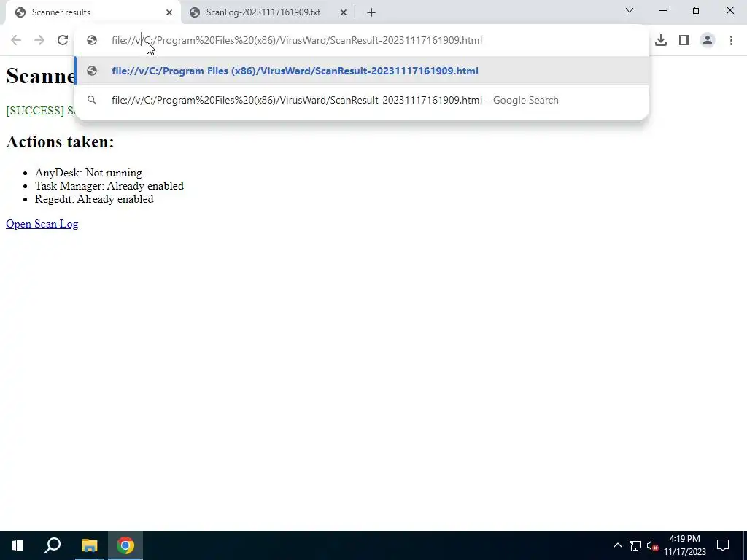Minimize the Chrome window
The width and height of the screenshot is (747, 560).
662,10
